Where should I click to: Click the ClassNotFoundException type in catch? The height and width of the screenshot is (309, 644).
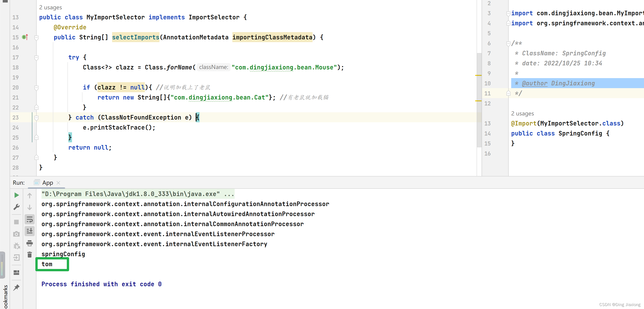(x=141, y=117)
